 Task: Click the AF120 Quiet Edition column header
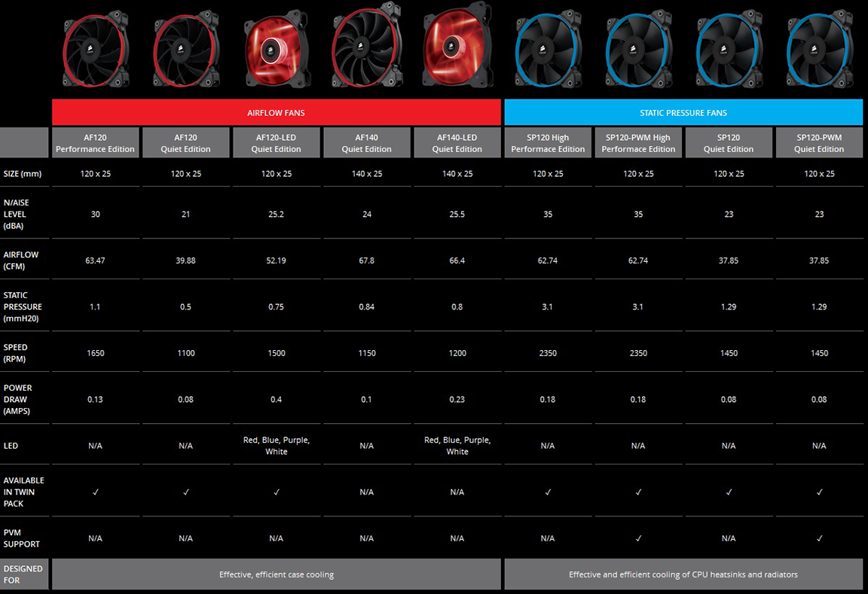click(186, 143)
